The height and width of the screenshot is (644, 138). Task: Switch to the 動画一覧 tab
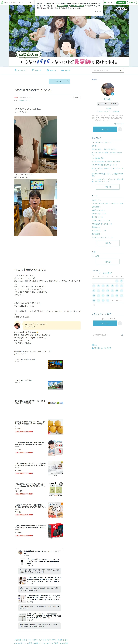(66, 71)
